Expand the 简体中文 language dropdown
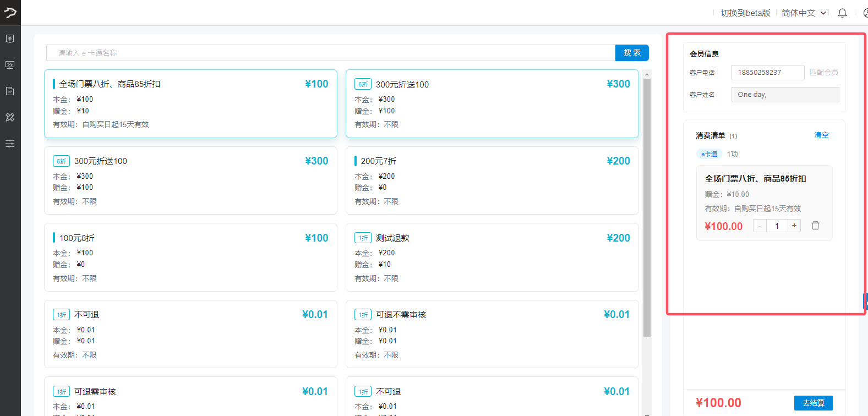 [804, 13]
